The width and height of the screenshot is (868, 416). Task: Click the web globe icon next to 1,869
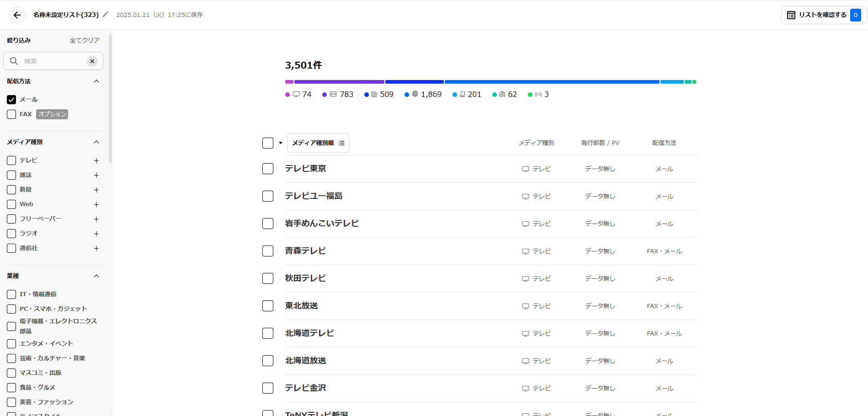[x=415, y=94]
